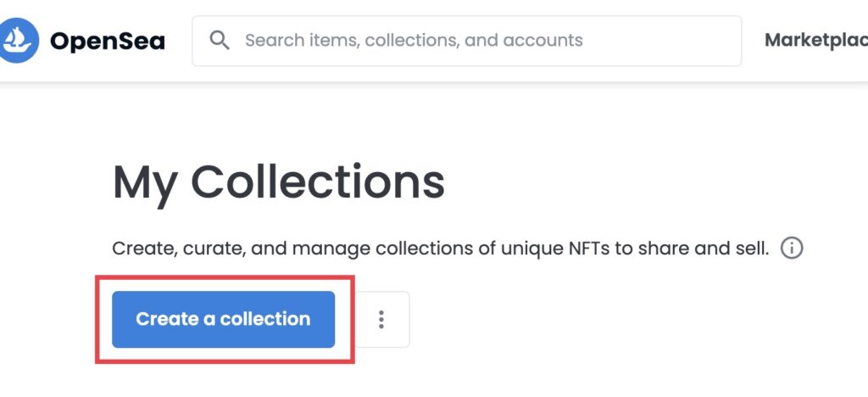Screen dimensions: 868x397
Task: Open the three-dot more options menu
Action: pyautogui.click(x=381, y=320)
